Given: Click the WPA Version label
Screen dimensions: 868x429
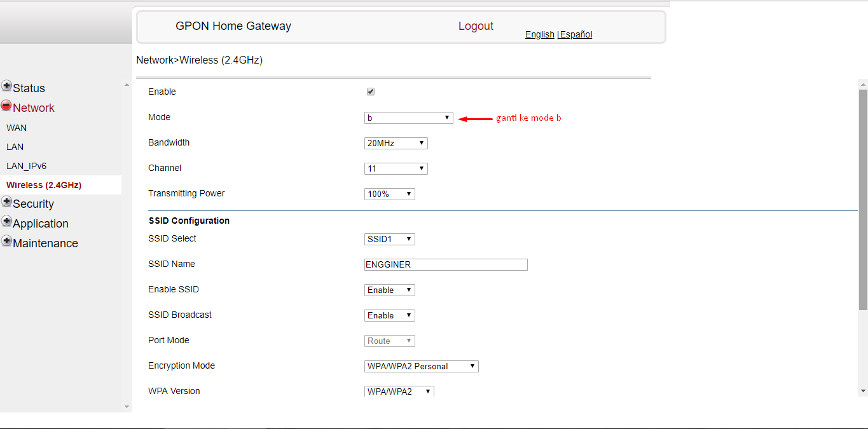Looking at the screenshot, I should coord(174,391).
